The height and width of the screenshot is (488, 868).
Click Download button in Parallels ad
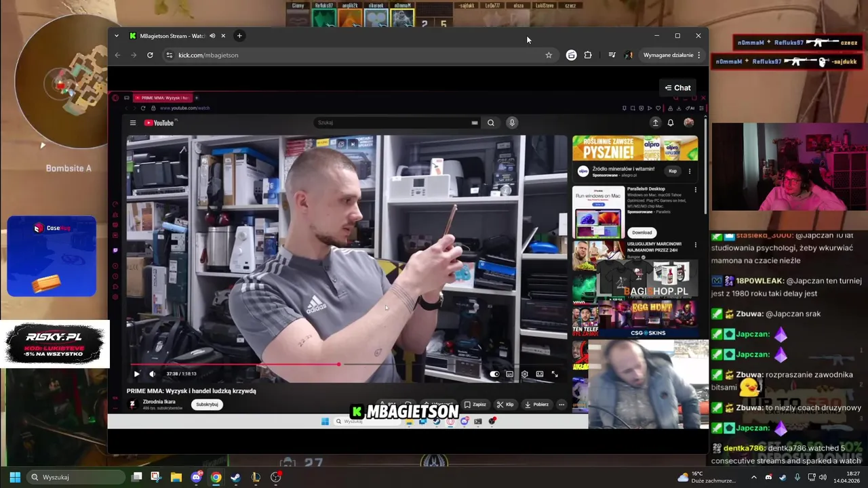click(642, 232)
